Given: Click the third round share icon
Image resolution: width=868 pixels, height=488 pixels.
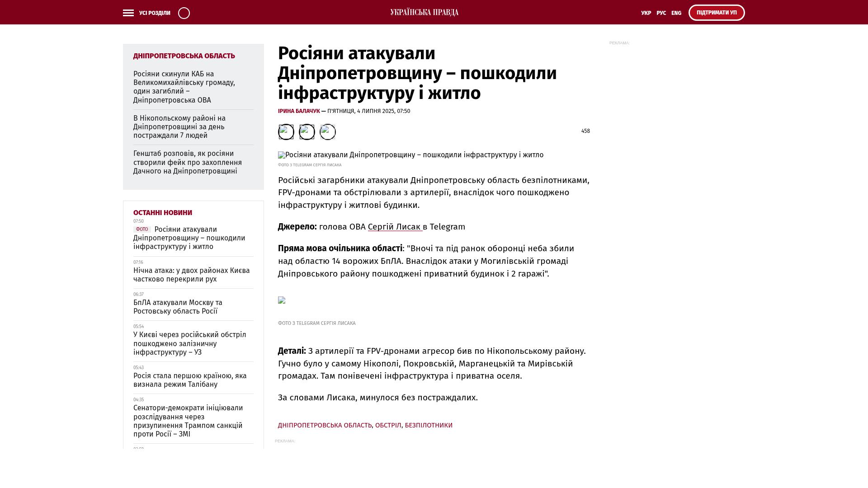Looking at the screenshot, I should (328, 132).
